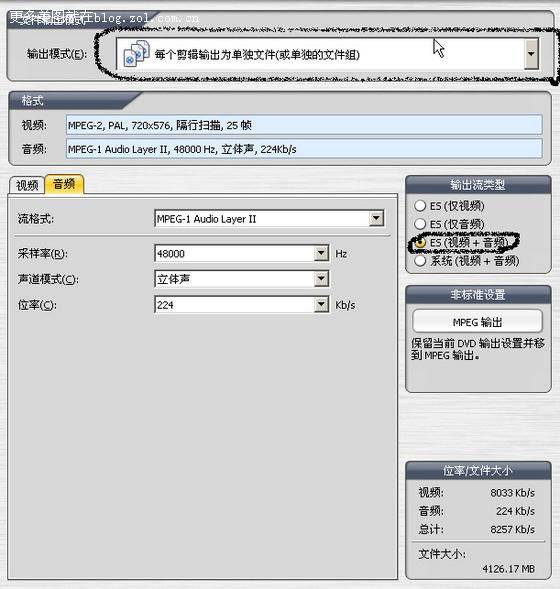Select ES (仅视频) radio button
The image size is (560, 589).
[x=420, y=206]
